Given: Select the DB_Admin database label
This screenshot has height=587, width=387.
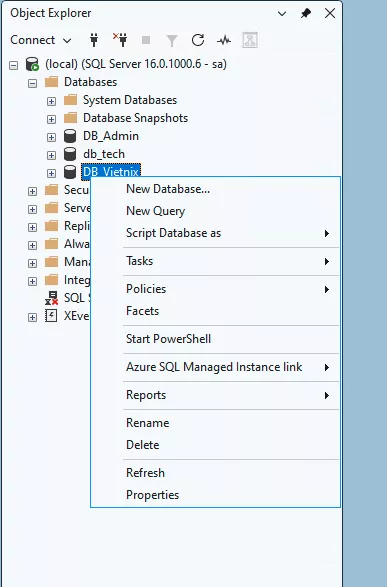Looking at the screenshot, I should pyautogui.click(x=111, y=136).
